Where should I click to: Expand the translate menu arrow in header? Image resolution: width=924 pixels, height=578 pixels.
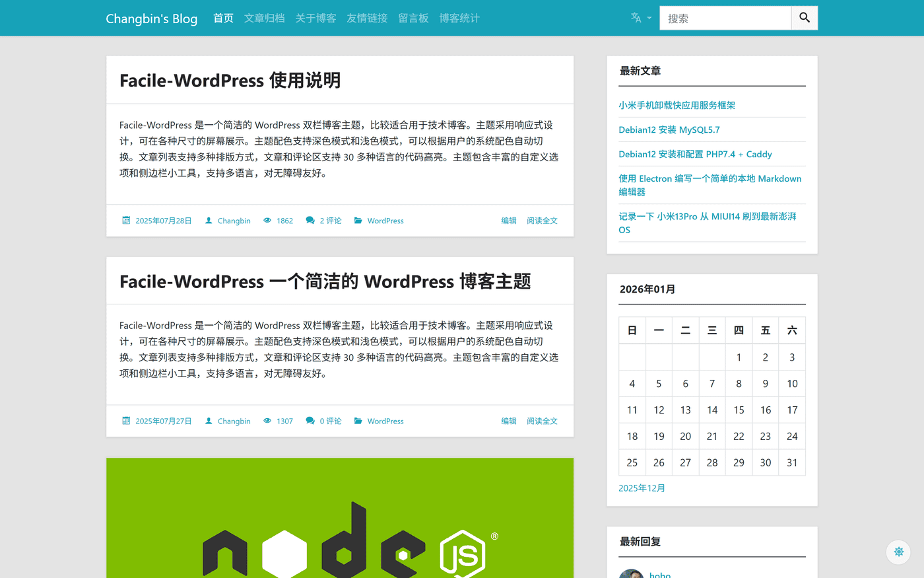pos(650,18)
